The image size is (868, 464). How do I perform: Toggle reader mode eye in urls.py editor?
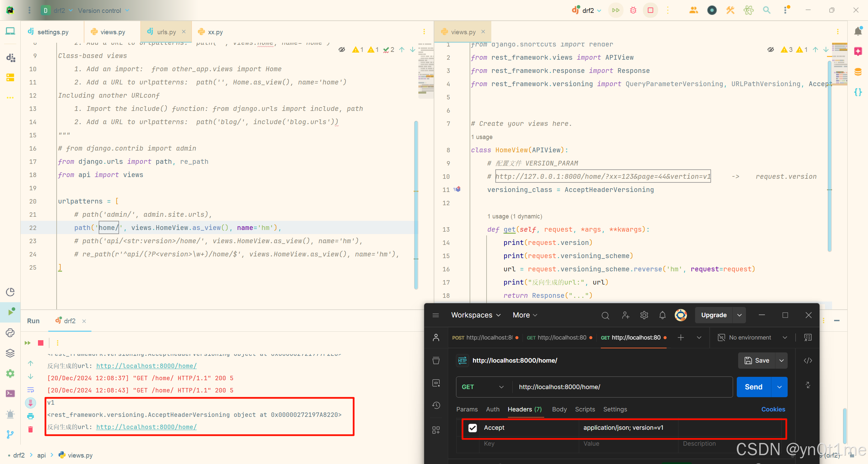(342, 50)
